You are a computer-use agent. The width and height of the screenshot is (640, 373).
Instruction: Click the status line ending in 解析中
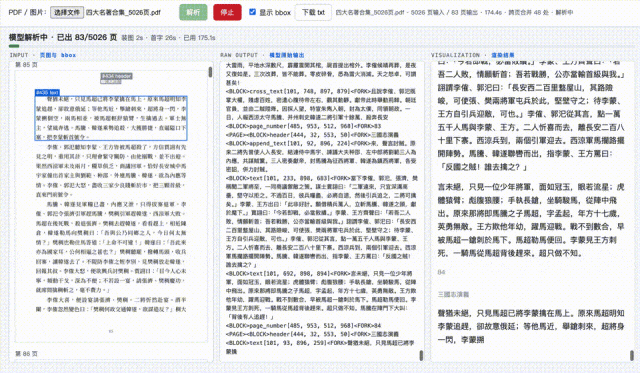click(454, 12)
